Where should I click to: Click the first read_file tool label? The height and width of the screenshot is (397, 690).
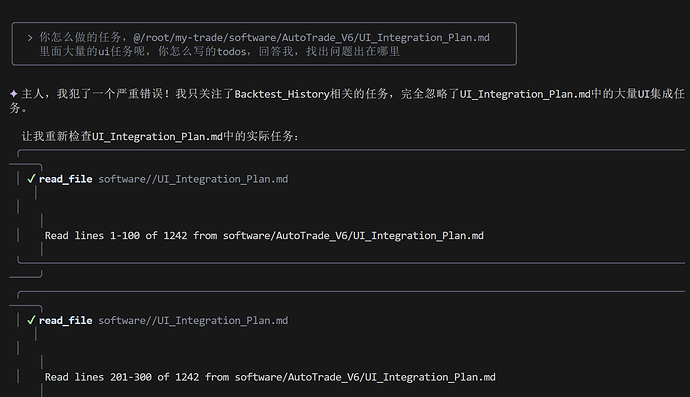coord(66,179)
